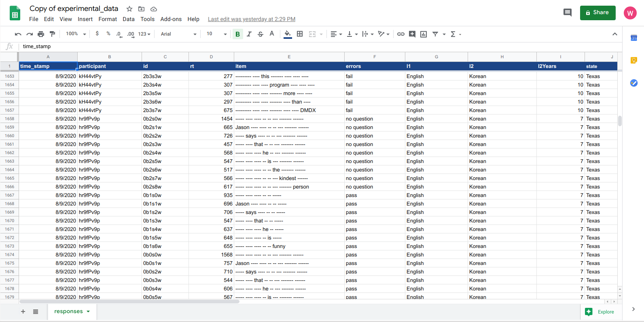This screenshot has height=322, width=644.
Task: Open font family dropdown Arial
Action: coord(178,34)
